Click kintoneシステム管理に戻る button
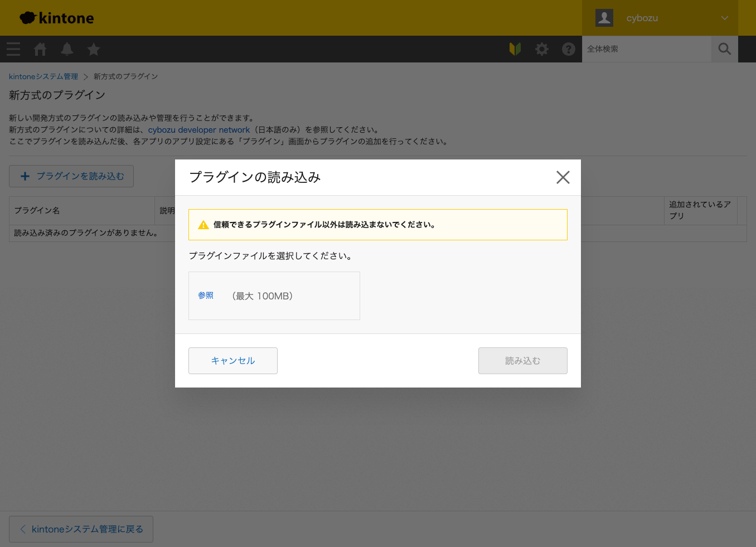The width and height of the screenshot is (756, 547). 81,529
